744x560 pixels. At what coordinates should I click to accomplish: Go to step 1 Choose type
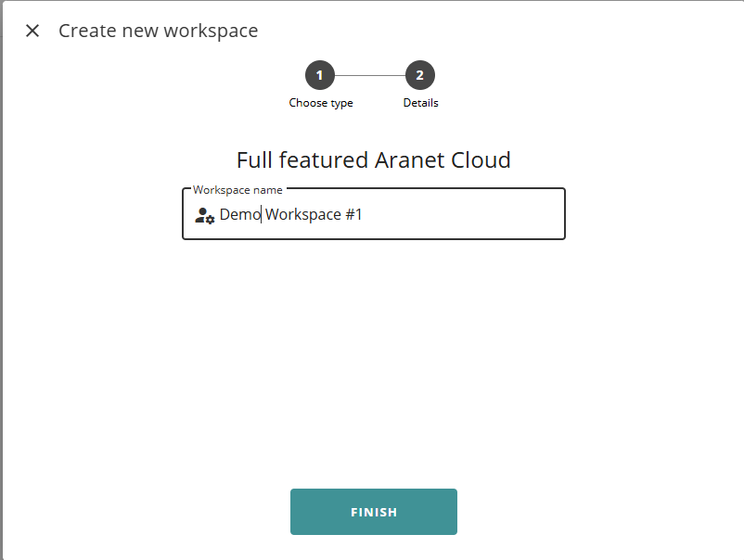pos(320,75)
